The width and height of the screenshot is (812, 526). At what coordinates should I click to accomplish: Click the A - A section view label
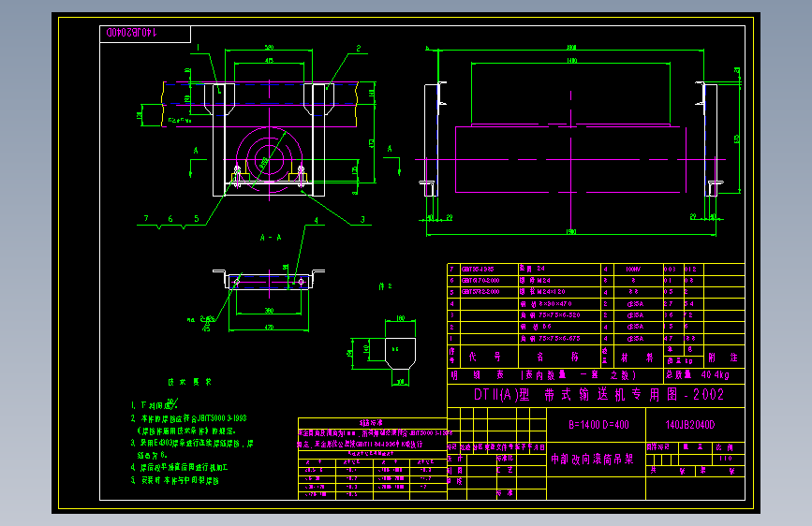click(271, 238)
